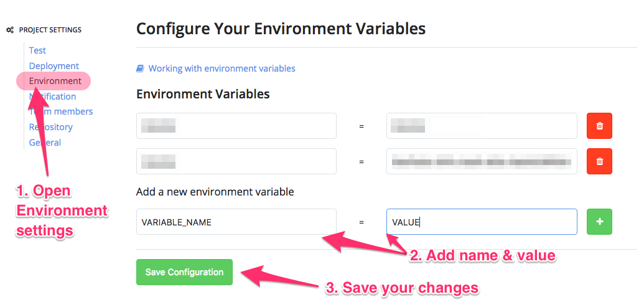
Task: Click the second variable's name field
Action: click(x=236, y=161)
